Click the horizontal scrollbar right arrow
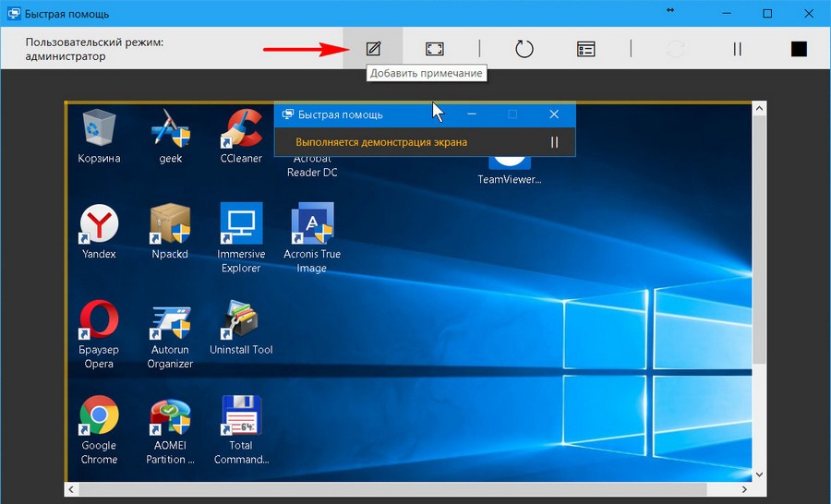Screen dimensions: 831x504 [744, 489]
